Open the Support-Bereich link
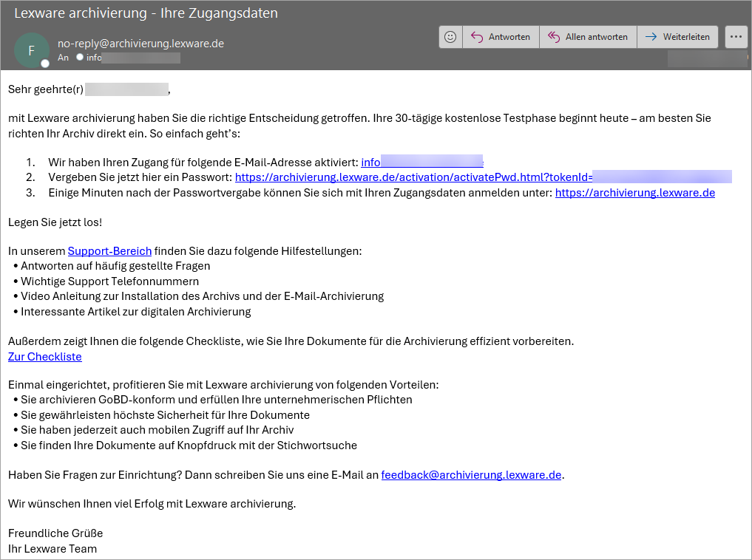 (110, 251)
